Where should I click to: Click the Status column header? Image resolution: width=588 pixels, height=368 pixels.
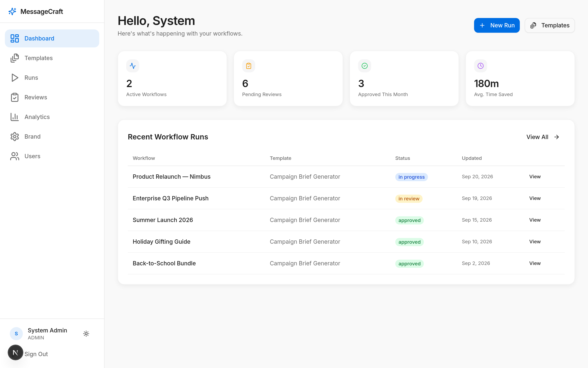tap(402, 158)
